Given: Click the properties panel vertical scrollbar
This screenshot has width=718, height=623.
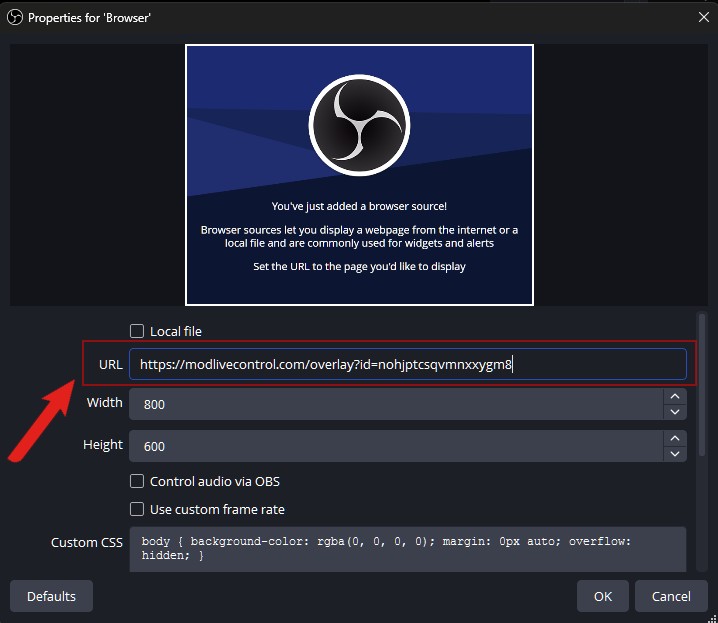Looking at the screenshot, I should (x=702, y=385).
